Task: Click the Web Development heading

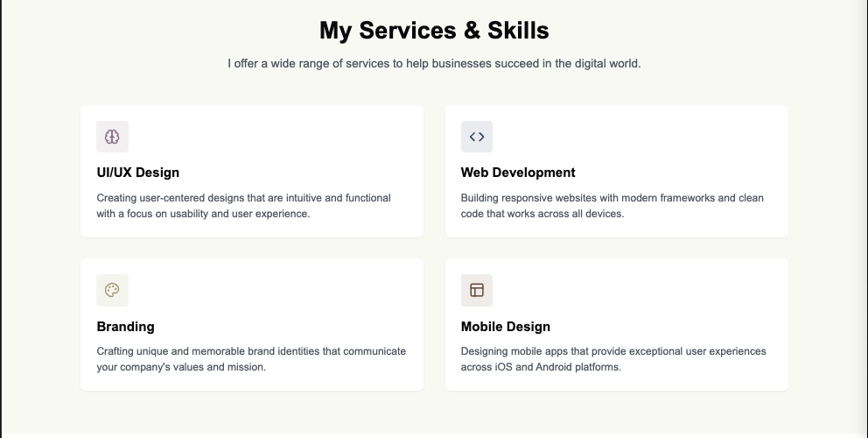Action: tap(518, 173)
